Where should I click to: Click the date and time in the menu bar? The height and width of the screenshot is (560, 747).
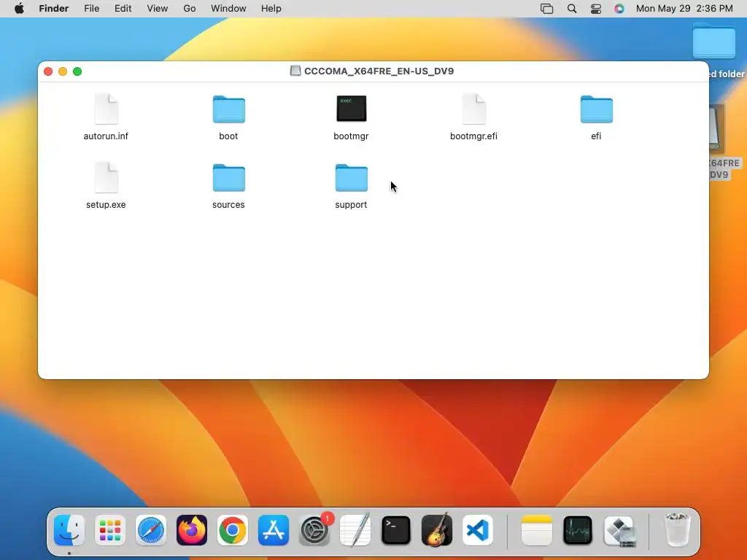pyautogui.click(x=684, y=9)
